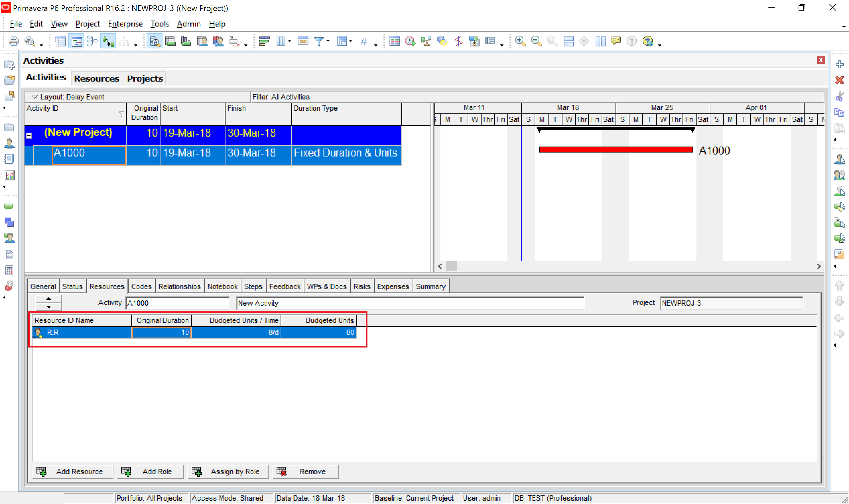Image resolution: width=849 pixels, height=504 pixels.
Task: Click the Print icon in toolbar
Action: 13,41
